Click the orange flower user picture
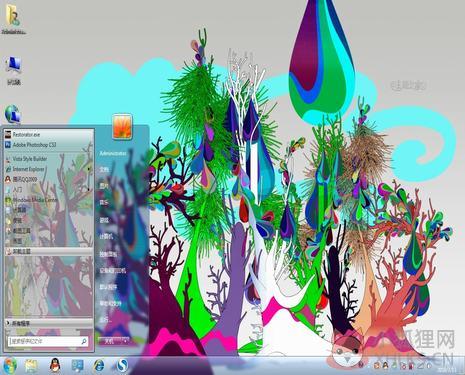 point(122,126)
